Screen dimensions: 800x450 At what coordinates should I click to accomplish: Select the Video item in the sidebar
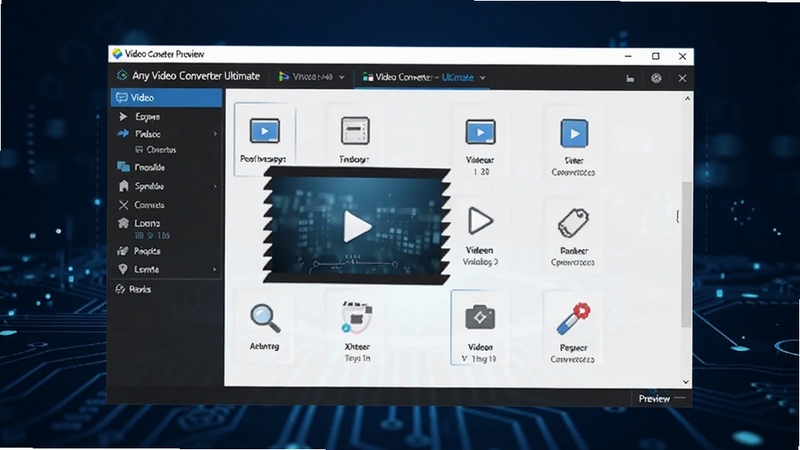(166, 97)
